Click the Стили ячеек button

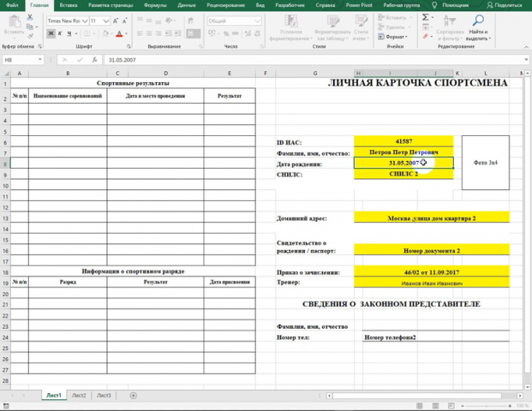click(362, 27)
